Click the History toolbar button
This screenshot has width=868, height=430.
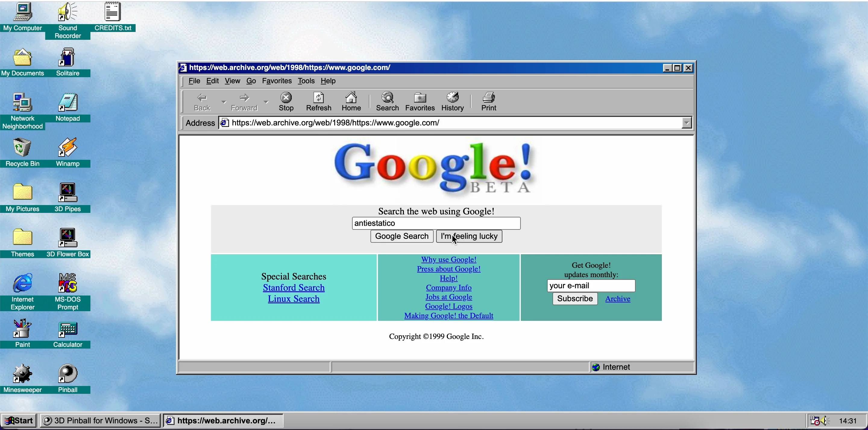tap(452, 101)
